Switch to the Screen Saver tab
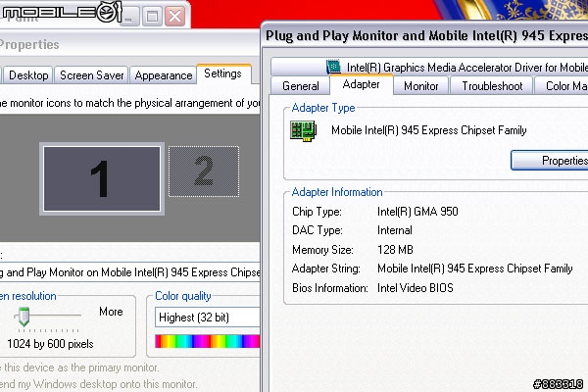Viewport: 588px width, 392px height. click(x=91, y=75)
